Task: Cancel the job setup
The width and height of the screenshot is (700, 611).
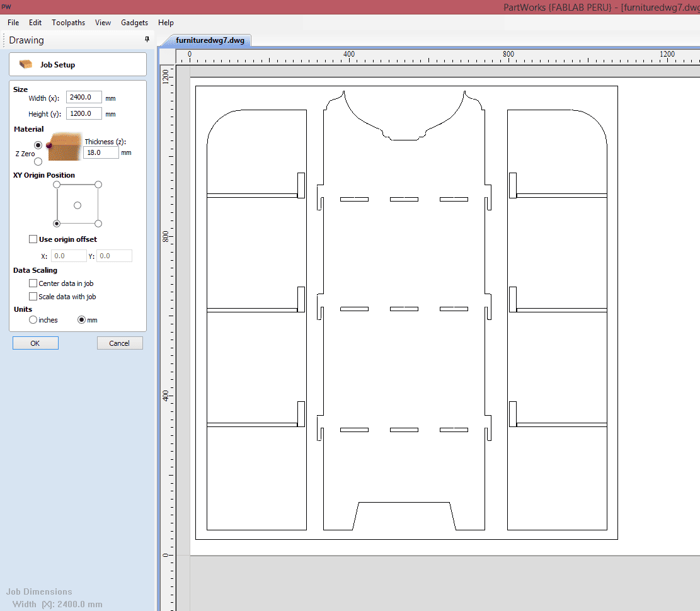Action: [120, 343]
